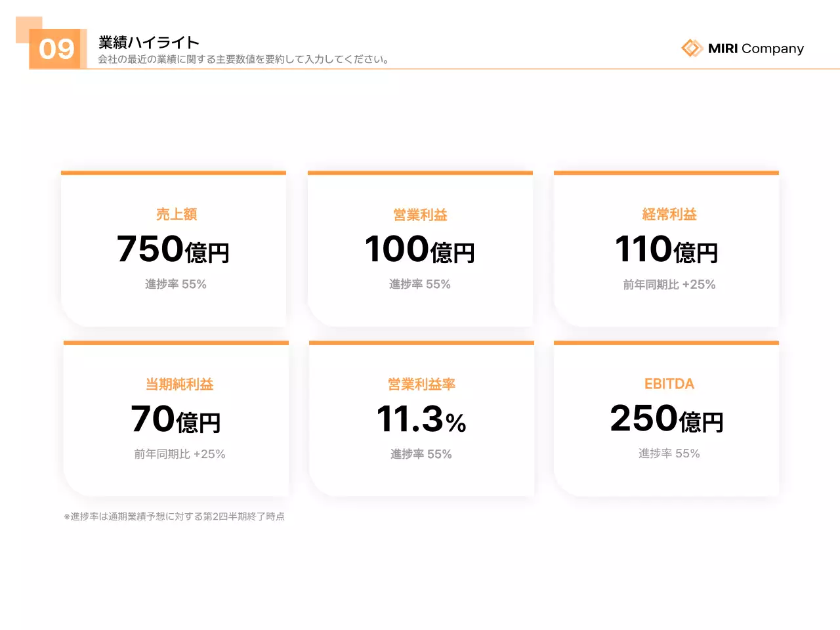This screenshot has height=630, width=840.
Task: Select the 売上額 card label
Action: 175,214
